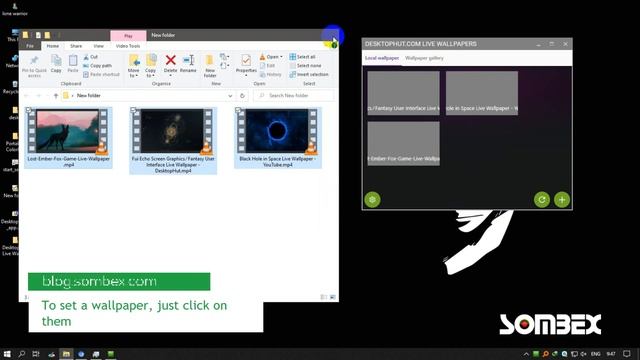The width and height of the screenshot is (640, 360).
Task: Open the File menu in Explorer
Action: pos(30,46)
